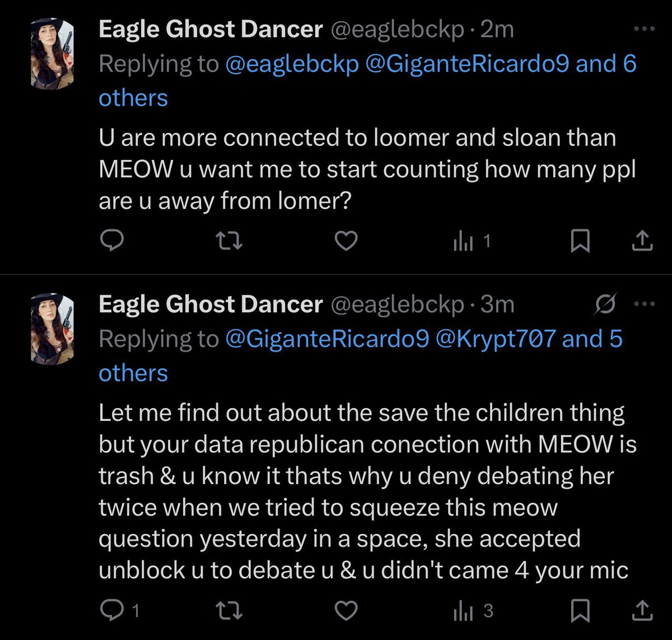Bookmark the tweet about loomer and sloan

click(580, 242)
